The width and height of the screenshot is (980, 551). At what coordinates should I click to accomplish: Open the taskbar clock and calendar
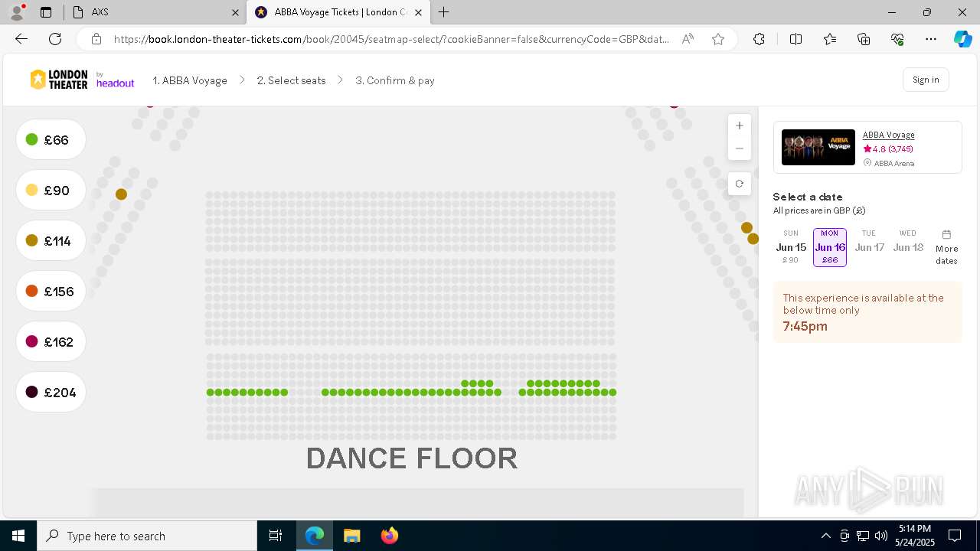[914, 536]
